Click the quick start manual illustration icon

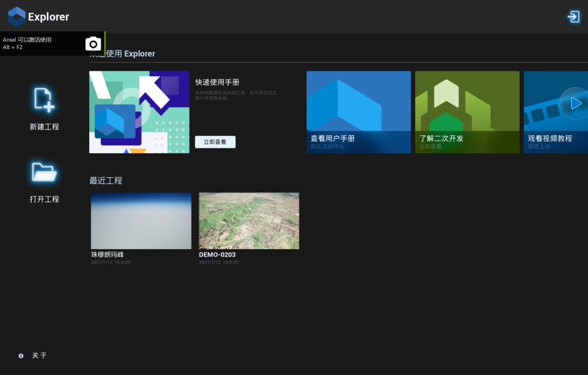pos(139,112)
